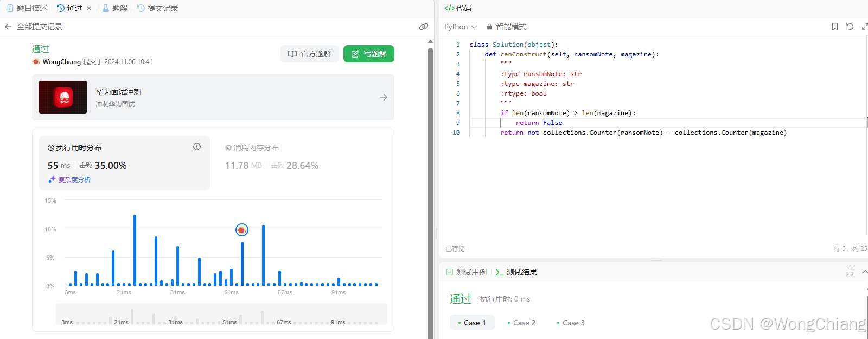Click the bar at 51ms above avatar
This screenshot has width=868, height=339.
coord(242,263)
